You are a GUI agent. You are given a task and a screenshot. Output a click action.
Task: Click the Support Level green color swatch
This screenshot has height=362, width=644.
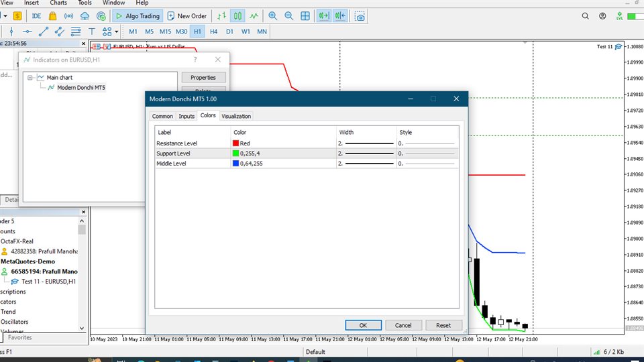pos(236,154)
